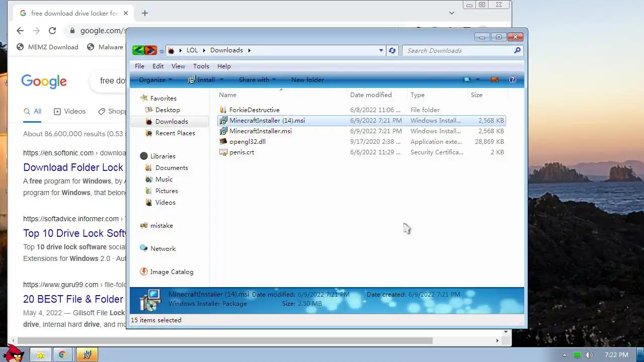Open the Help menu

coord(224,66)
